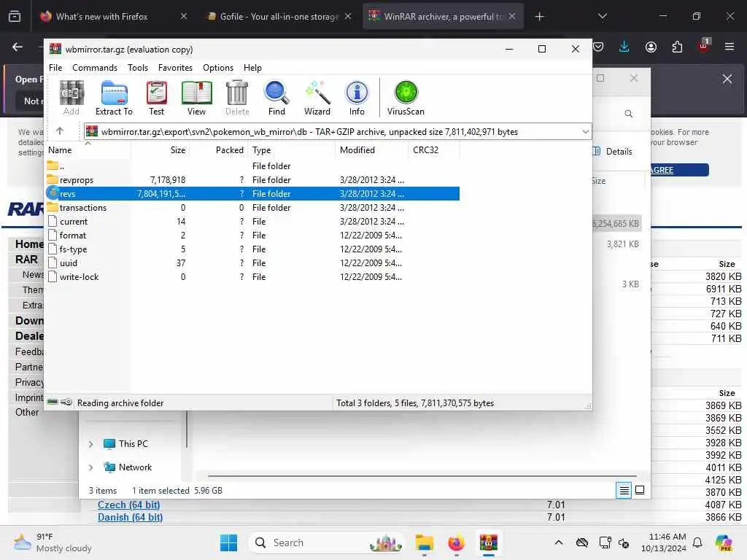Switch file dialog to large icons view
The image size is (747, 560).
[x=640, y=490]
